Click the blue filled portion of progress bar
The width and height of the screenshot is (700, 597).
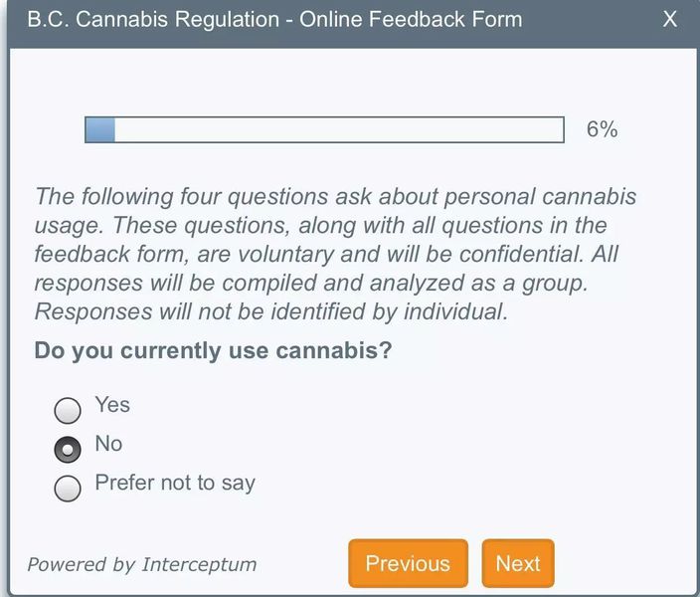(100, 130)
